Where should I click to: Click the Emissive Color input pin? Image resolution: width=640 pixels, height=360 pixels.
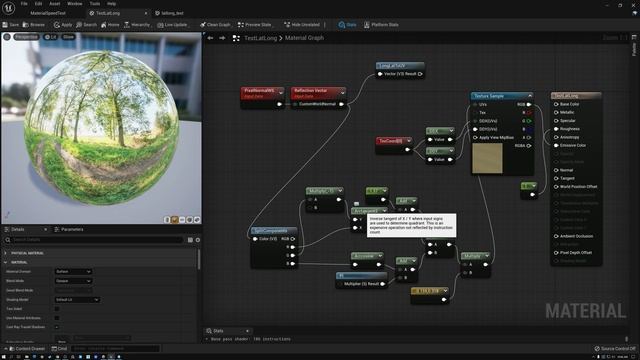coord(556,145)
